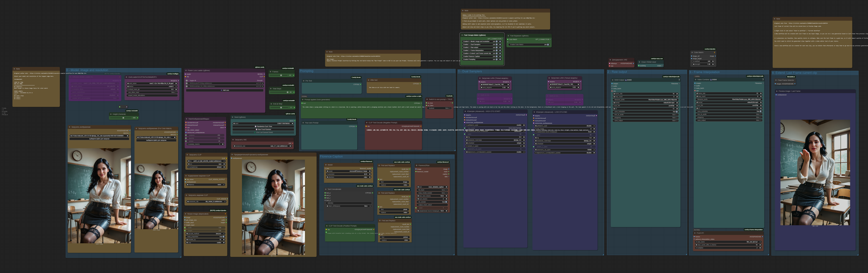Click the go-to arrow for Dual Samplers group

[500, 44]
